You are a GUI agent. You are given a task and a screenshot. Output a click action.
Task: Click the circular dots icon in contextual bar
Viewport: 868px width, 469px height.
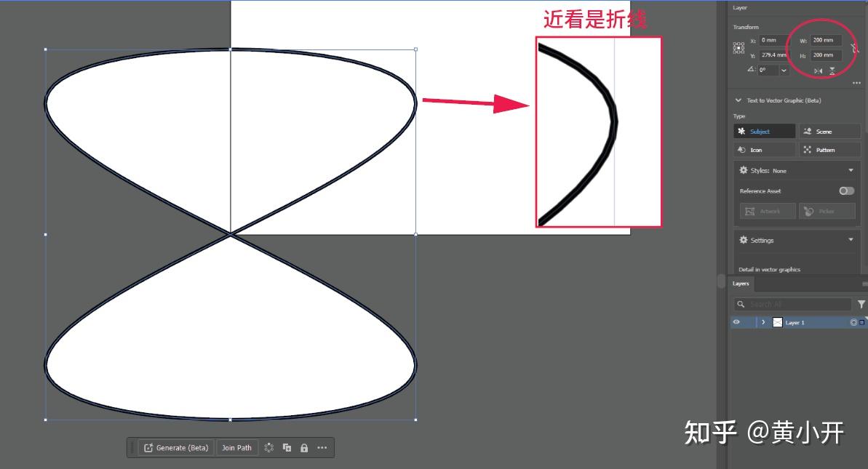(x=269, y=447)
